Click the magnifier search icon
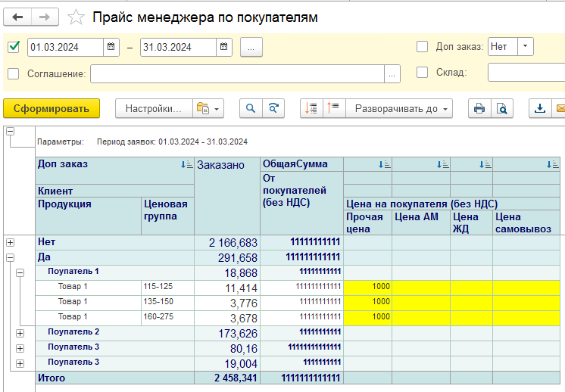This screenshot has height=392, width=565. pyautogui.click(x=251, y=108)
